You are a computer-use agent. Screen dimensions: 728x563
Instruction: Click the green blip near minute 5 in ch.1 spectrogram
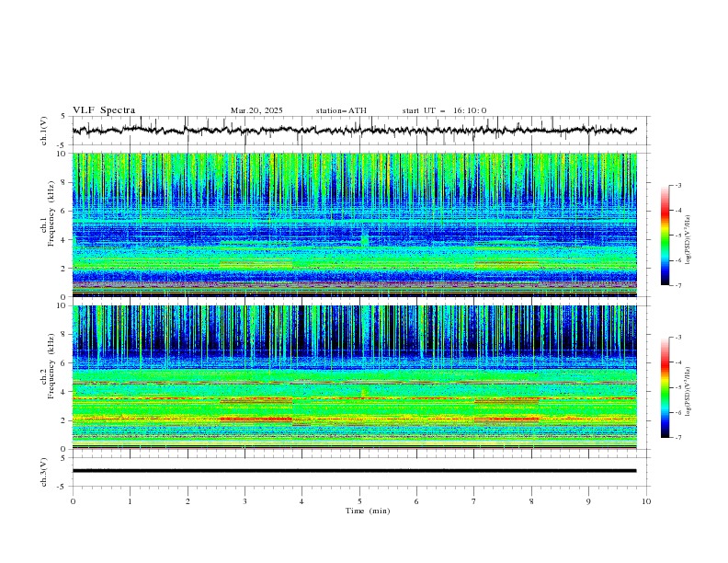coord(365,239)
